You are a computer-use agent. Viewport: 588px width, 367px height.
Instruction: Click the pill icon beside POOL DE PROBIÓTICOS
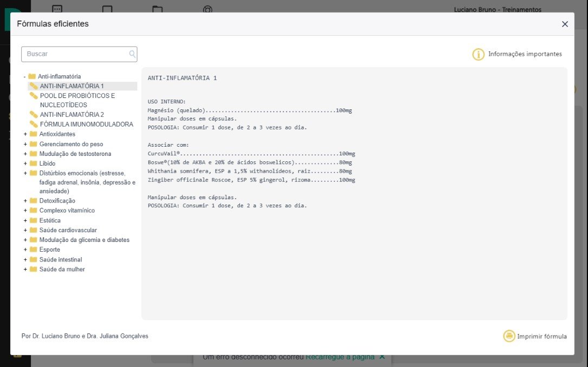coord(34,96)
